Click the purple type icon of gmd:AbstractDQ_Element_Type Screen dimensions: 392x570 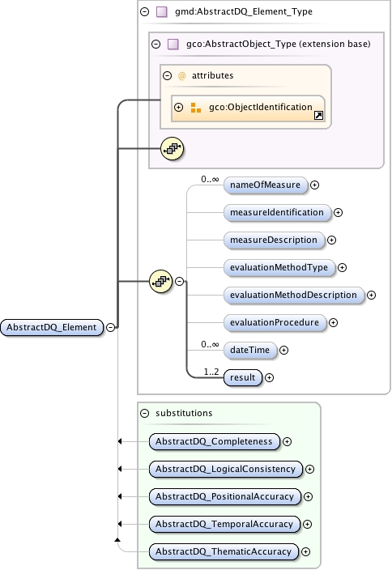[161, 12]
